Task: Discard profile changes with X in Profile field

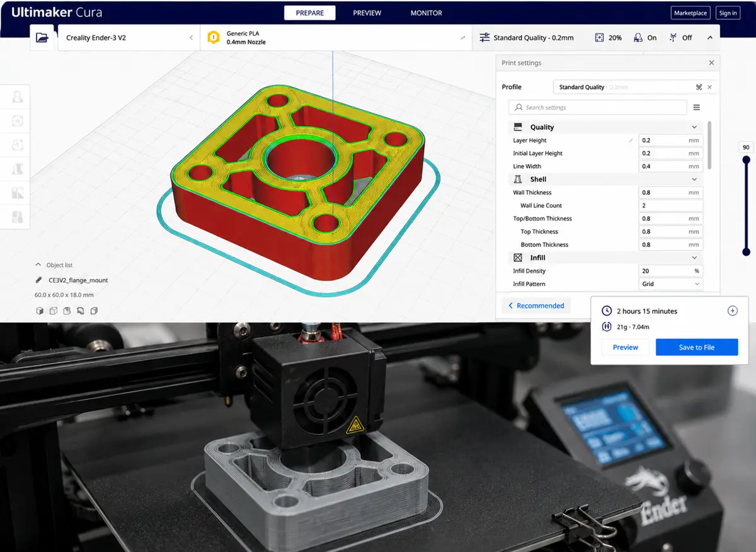Action: (710, 87)
